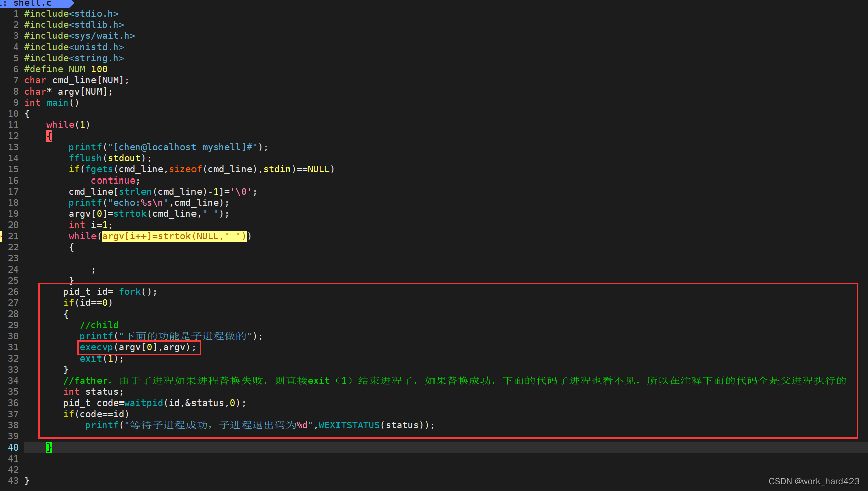The image size is (868, 491).
Task: Click the change marker beside line 21
Action: [2, 236]
